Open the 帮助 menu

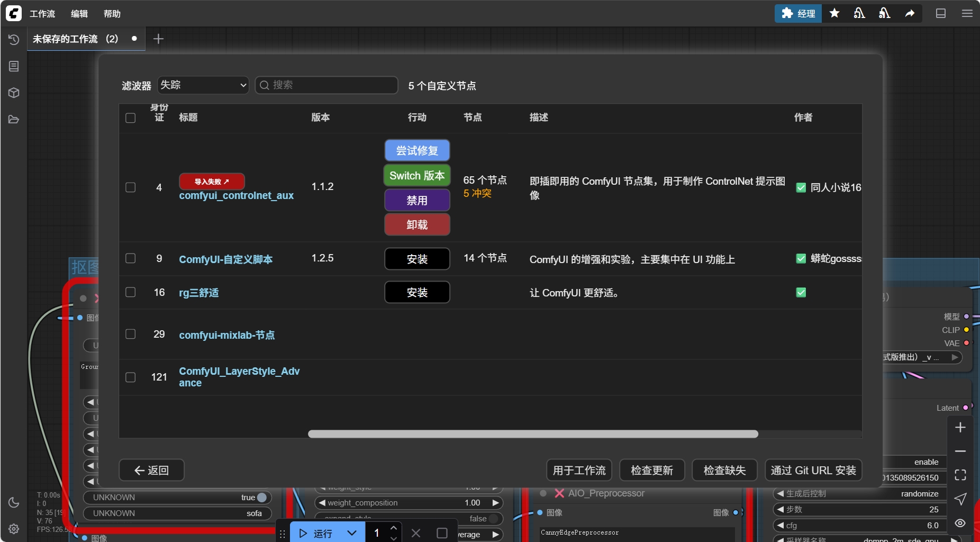coord(112,14)
